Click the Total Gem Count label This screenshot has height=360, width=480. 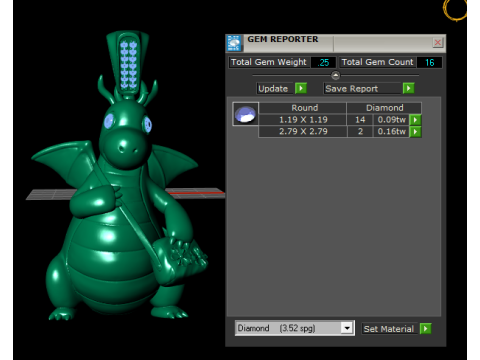pyautogui.click(x=377, y=62)
